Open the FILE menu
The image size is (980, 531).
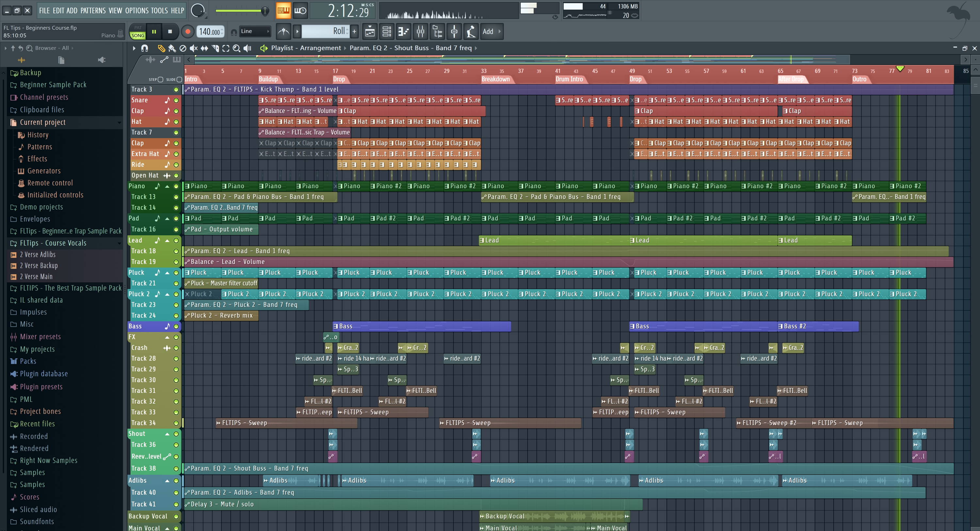coord(44,11)
